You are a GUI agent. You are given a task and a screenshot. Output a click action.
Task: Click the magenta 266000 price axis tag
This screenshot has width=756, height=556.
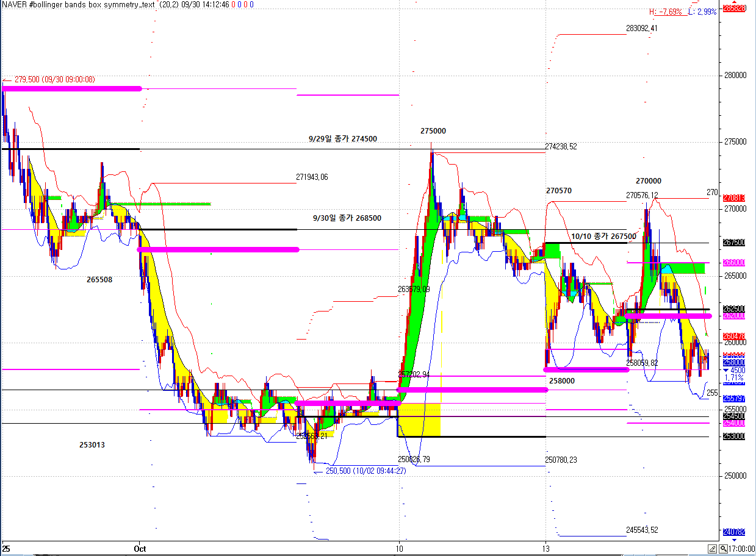(733, 263)
